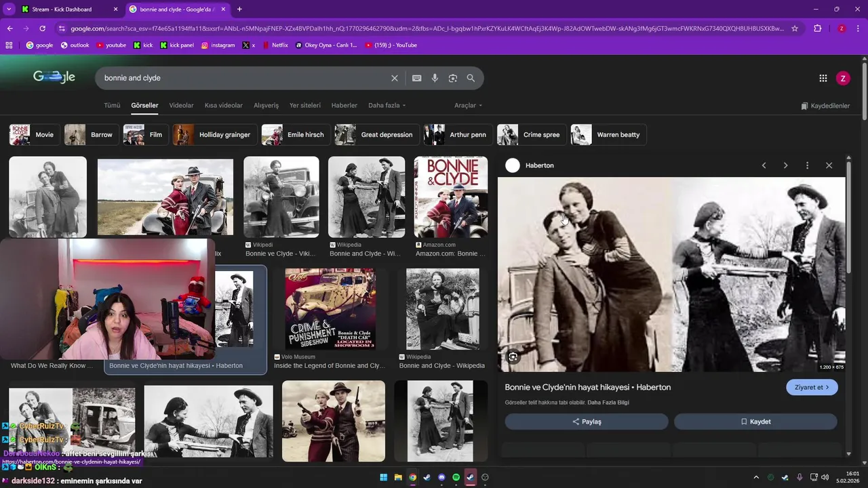Clear the search box with the X icon
The height and width of the screenshot is (488, 868).
click(x=394, y=78)
